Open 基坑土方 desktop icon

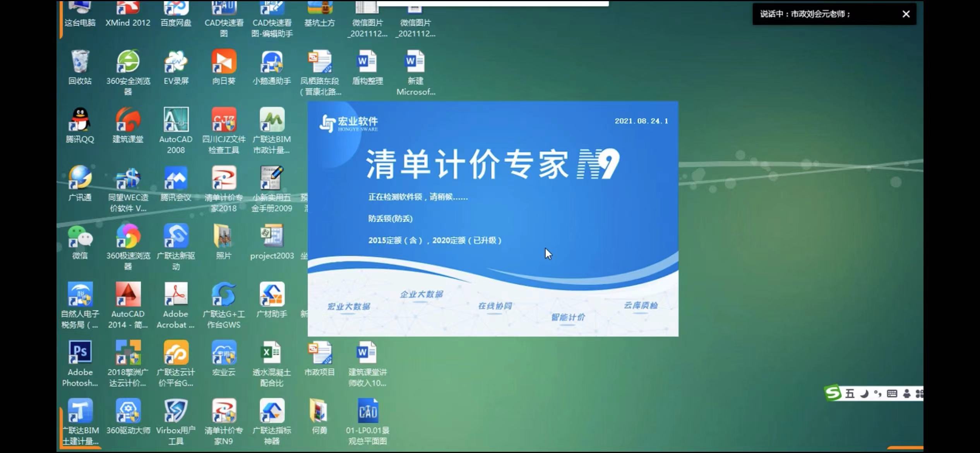319,14
